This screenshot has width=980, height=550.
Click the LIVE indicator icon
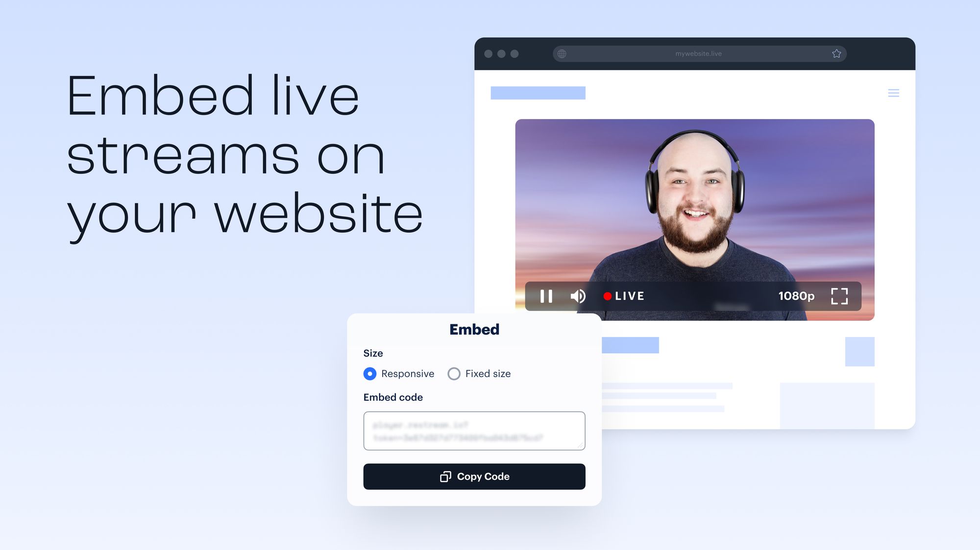pyautogui.click(x=607, y=295)
